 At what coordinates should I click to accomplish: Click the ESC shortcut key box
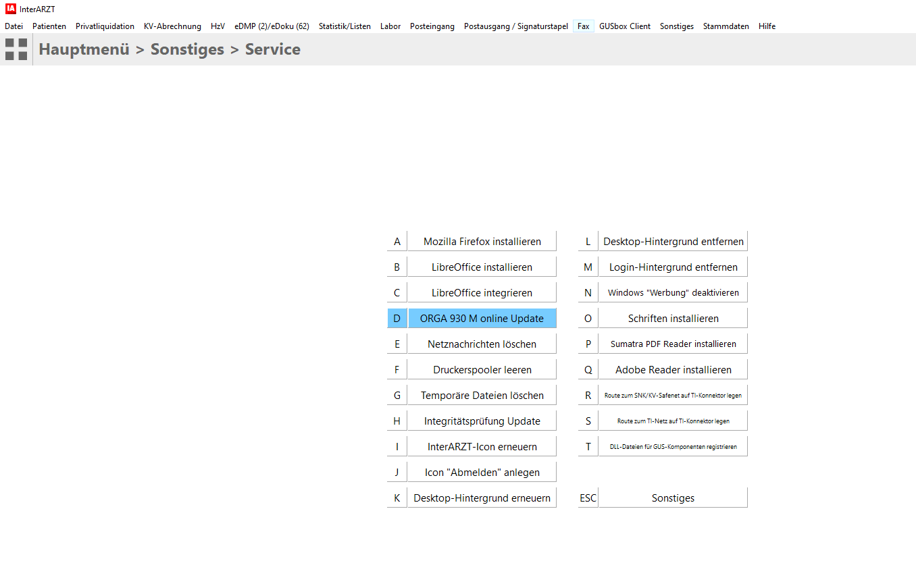(588, 498)
